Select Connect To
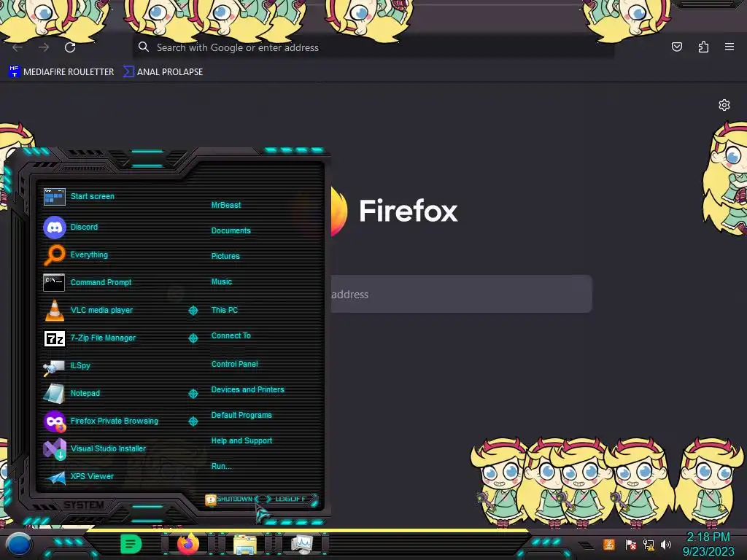This screenshot has width=747, height=560. [231, 335]
